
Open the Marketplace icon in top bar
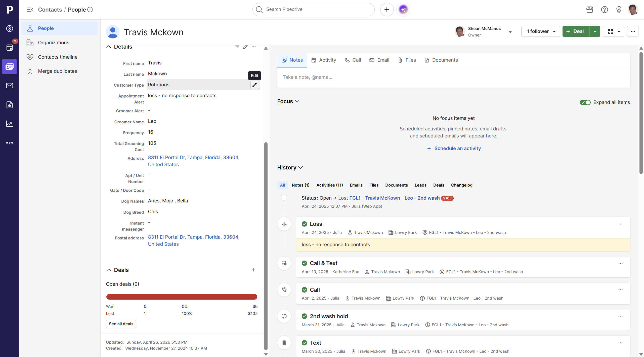(x=589, y=10)
